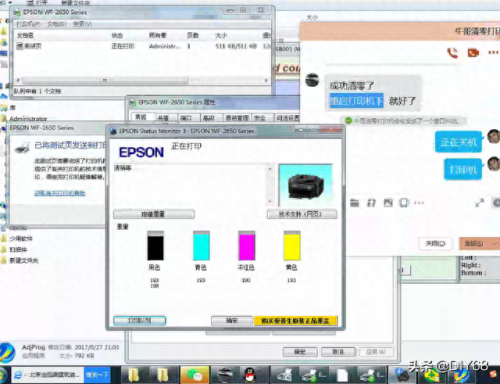
Task: Start a voice call in the chat window
Action: [x=452, y=53]
